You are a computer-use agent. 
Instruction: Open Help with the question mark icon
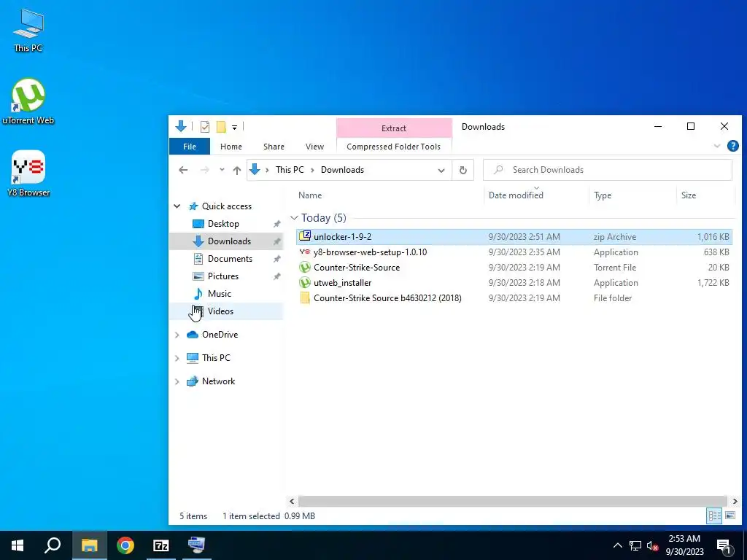click(x=732, y=146)
